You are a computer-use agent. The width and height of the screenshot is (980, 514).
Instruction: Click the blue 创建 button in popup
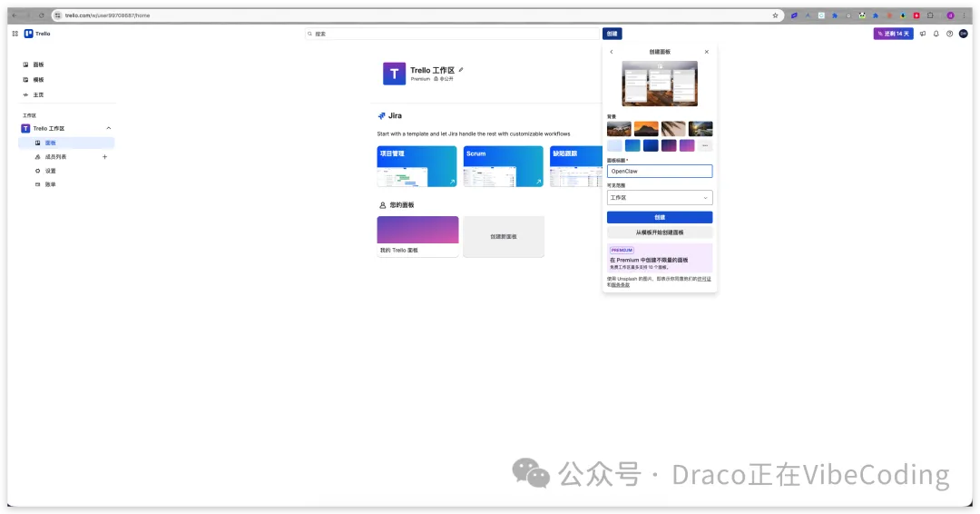pyautogui.click(x=660, y=217)
